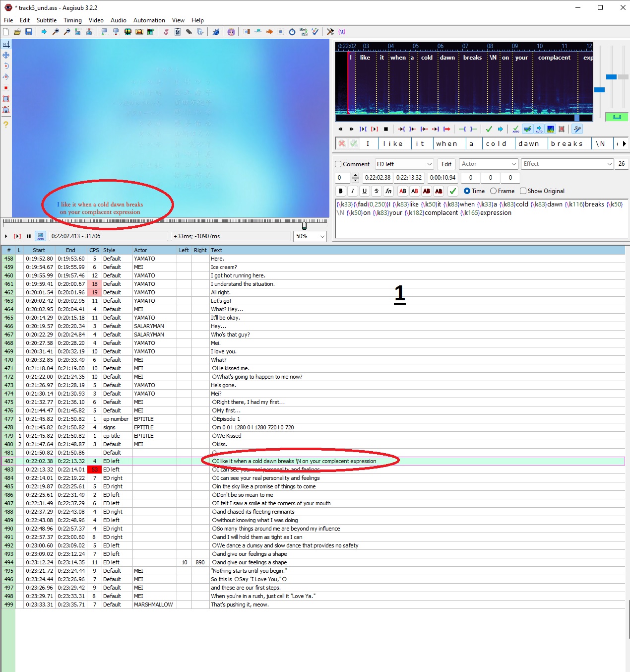Click the video seek bar slider handle

tap(304, 225)
